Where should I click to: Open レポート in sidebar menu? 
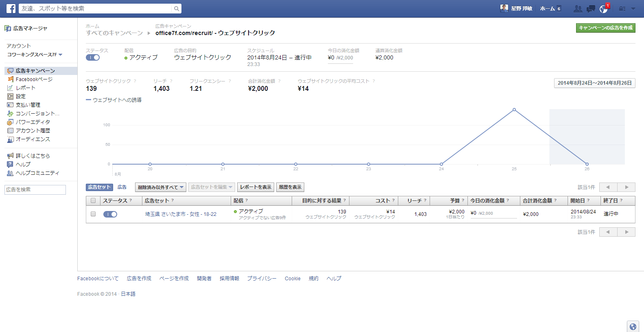[x=26, y=88]
